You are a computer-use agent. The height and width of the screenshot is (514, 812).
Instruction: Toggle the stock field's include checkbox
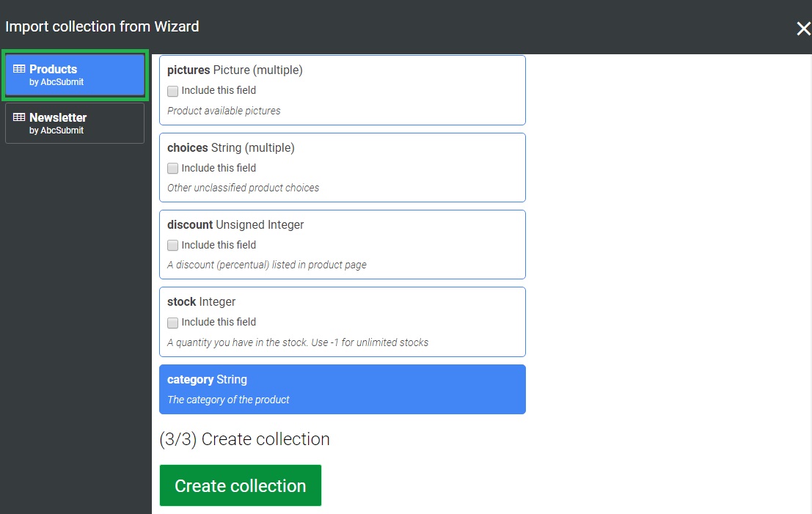pos(173,323)
